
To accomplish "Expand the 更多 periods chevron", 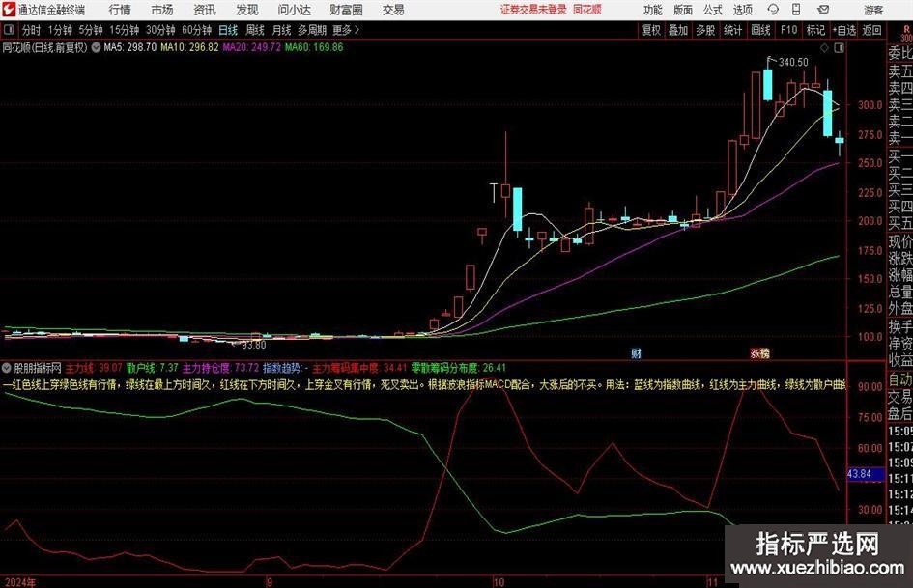I will [357, 30].
